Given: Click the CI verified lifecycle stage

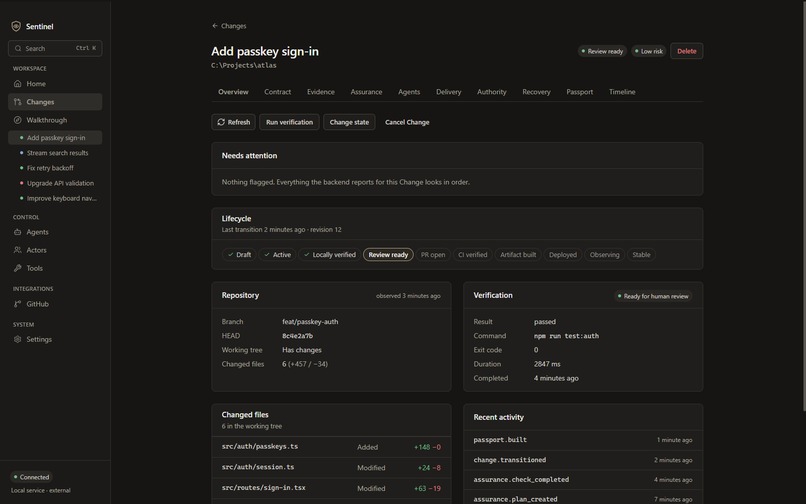Looking at the screenshot, I should point(472,255).
